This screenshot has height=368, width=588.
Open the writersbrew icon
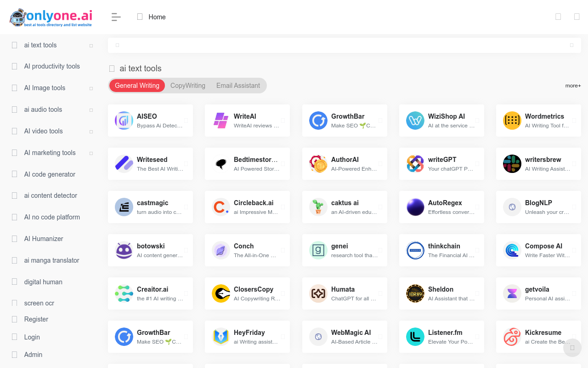(512, 164)
